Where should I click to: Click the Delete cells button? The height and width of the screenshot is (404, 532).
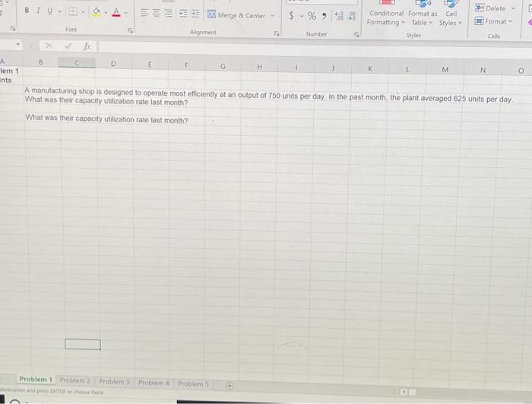point(491,8)
